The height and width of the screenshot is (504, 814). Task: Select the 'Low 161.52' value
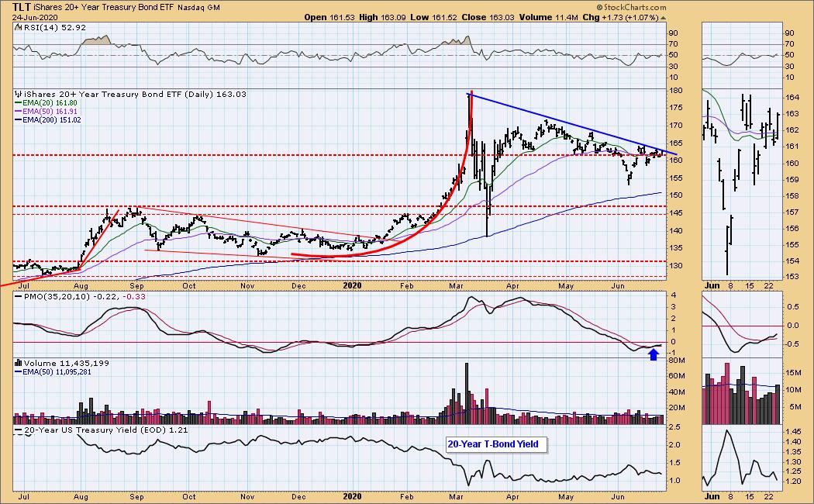(x=433, y=17)
